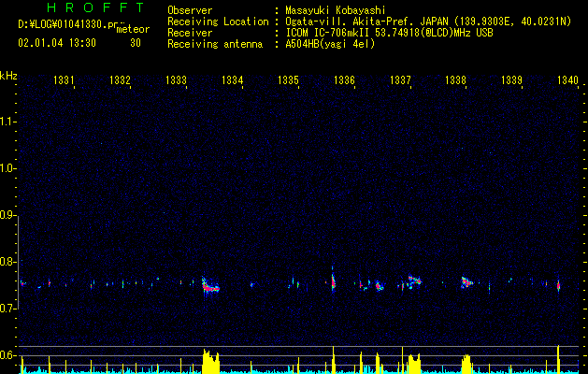Click the 1336 time marker

point(344,79)
